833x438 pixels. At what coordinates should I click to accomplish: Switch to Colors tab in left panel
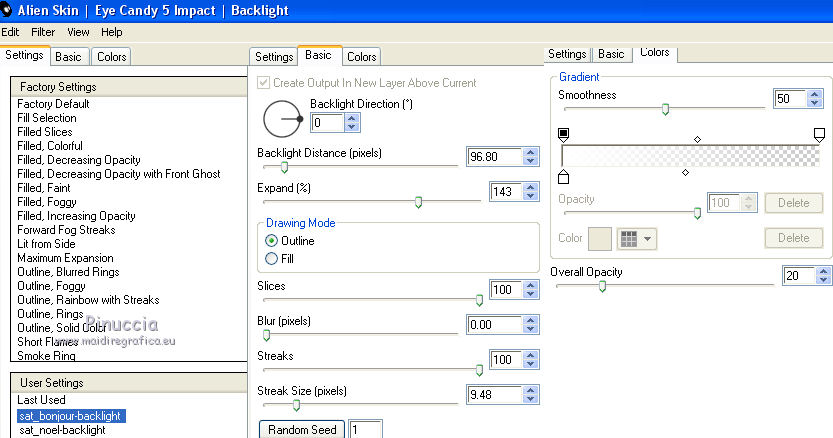112,57
